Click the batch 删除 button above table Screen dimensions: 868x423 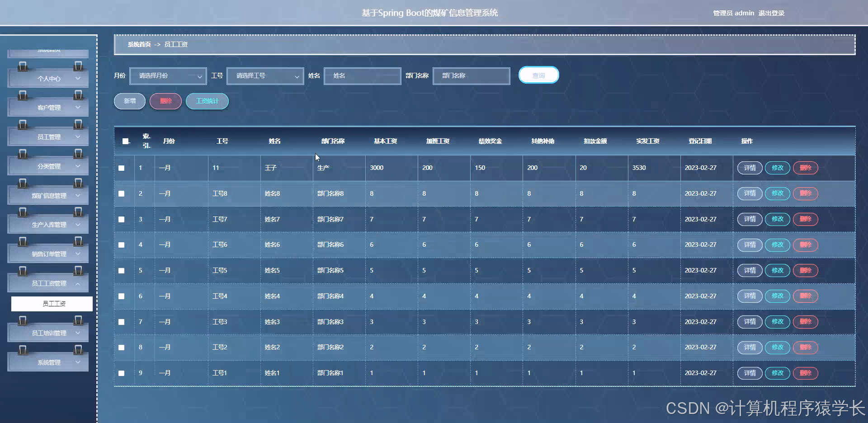click(x=166, y=101)
